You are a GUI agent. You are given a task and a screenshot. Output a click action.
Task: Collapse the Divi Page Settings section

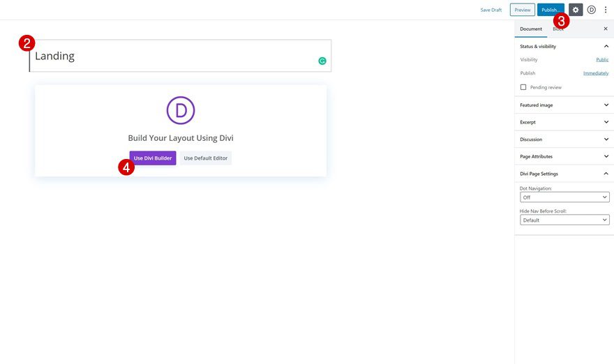click(x=564, y=174)
